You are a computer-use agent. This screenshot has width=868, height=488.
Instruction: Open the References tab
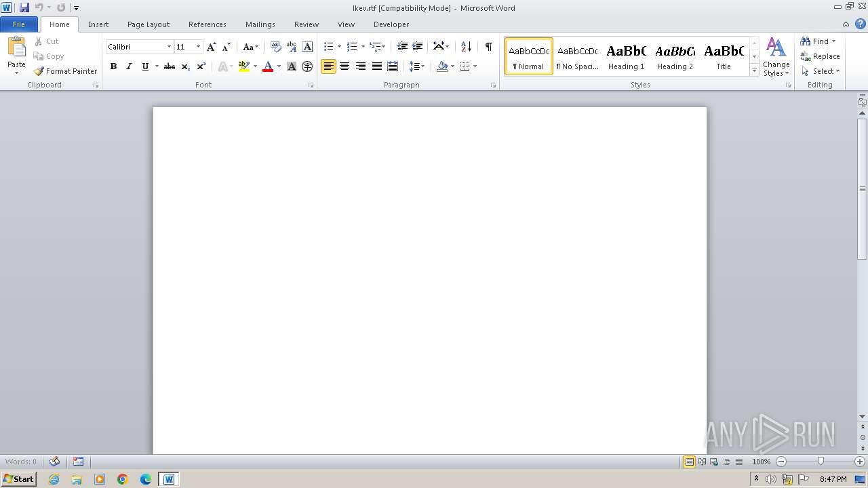coord(208,24)
